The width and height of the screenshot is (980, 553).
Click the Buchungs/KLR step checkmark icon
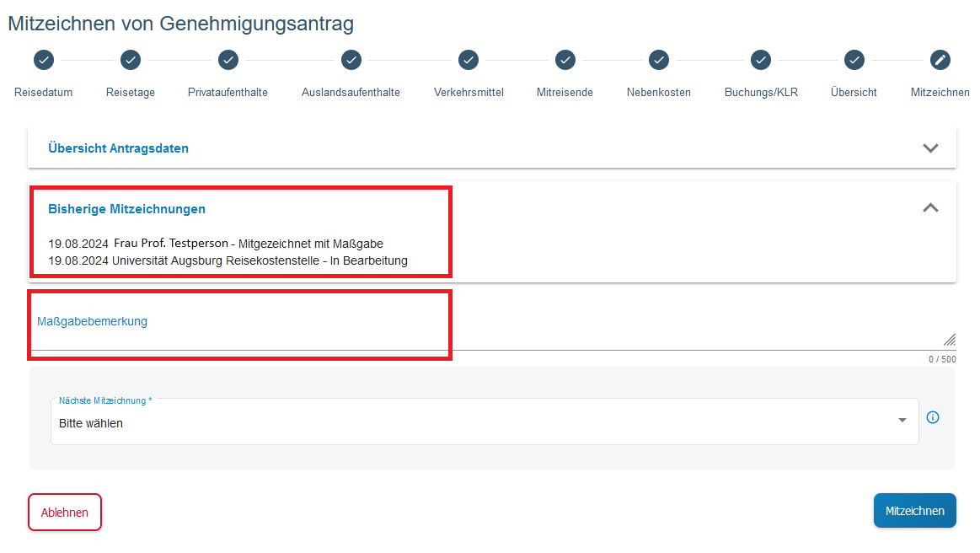tap(761, 60)
